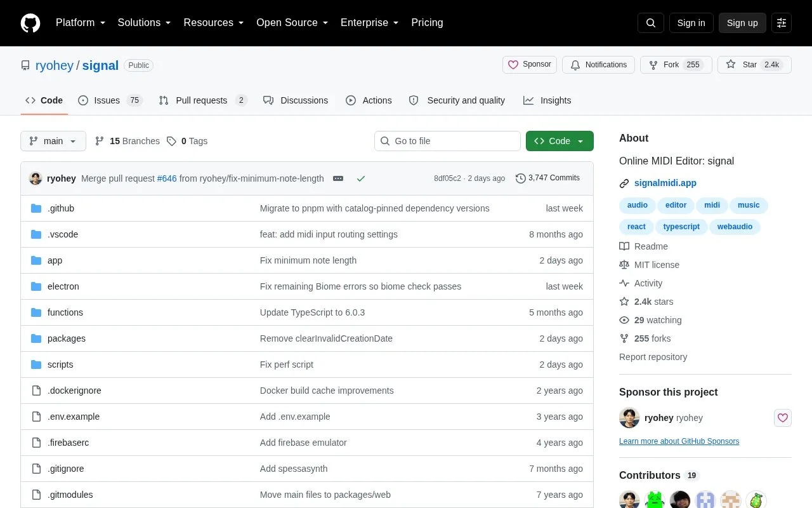This screenshot has height=508, width=812.
Task: Click the signalmidi.app link
Action: click(x=665, y=183)
